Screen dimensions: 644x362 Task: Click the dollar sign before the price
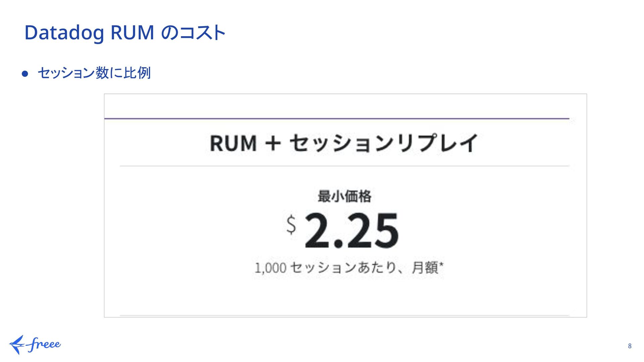point(291,225)
